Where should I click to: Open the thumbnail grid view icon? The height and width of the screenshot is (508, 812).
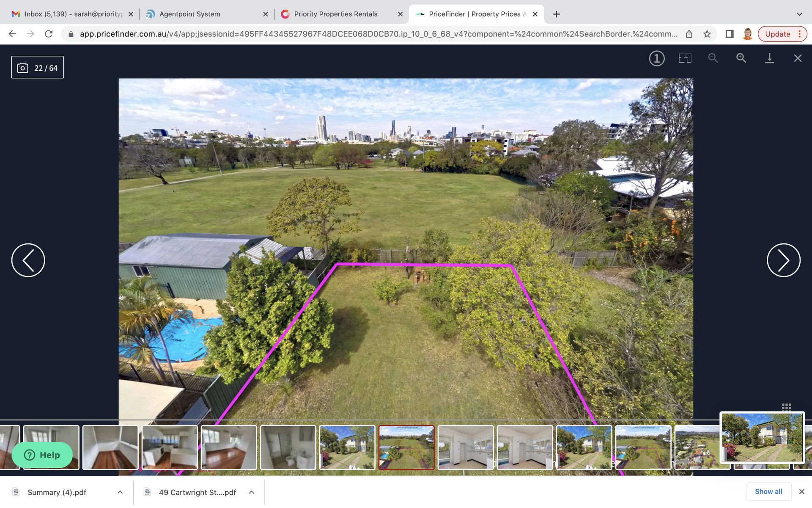786,407
